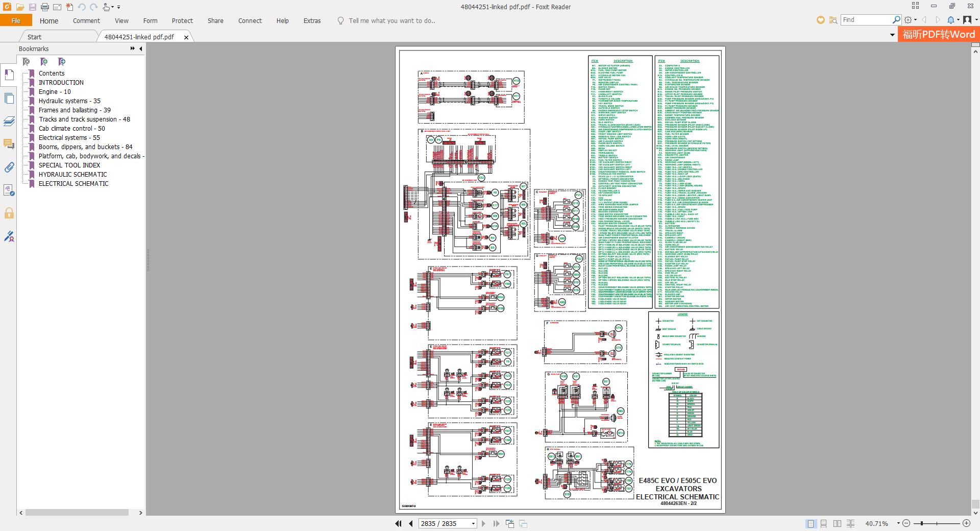Image resolution: width=980 pixels, height=531 pixels.
Task: Toggle facing pages view mode
Action: [837, 523]
